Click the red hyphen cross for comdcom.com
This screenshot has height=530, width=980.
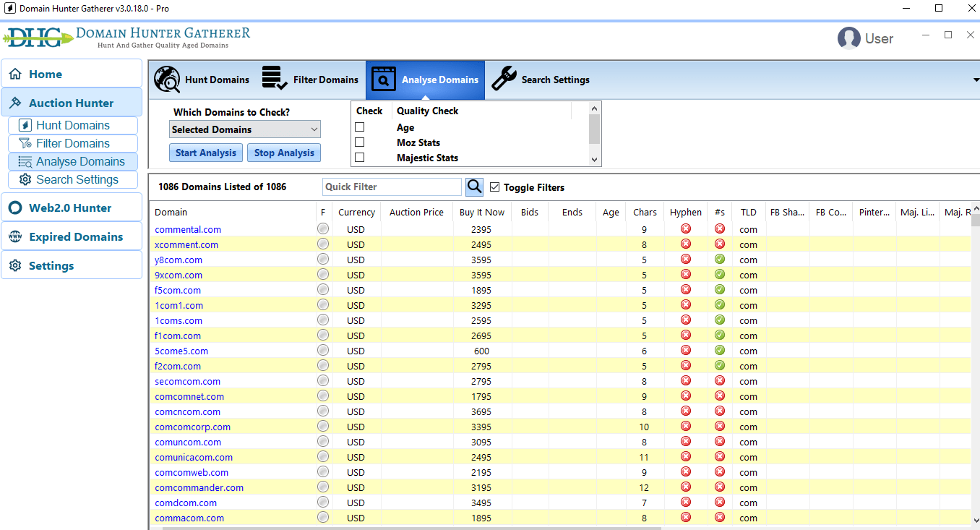coord(686,503)
